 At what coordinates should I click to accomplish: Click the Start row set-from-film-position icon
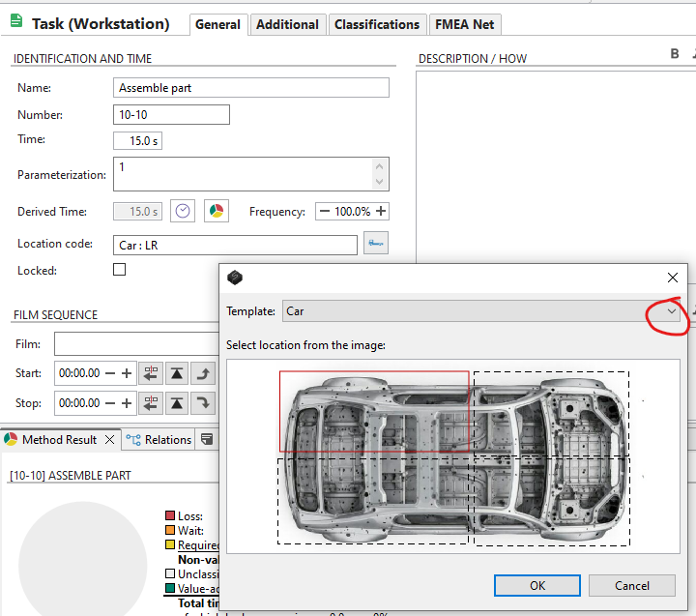coord(151,373)
